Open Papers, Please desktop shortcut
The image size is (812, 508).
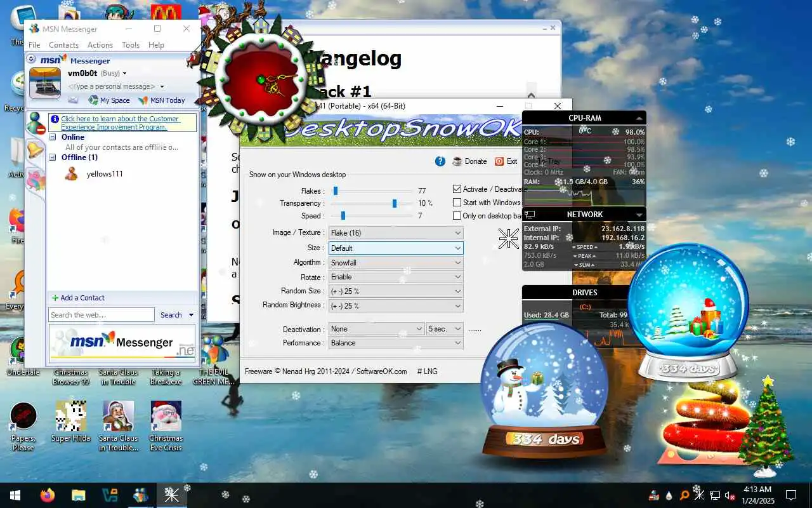pyautogui.click(x=23, y=425)
